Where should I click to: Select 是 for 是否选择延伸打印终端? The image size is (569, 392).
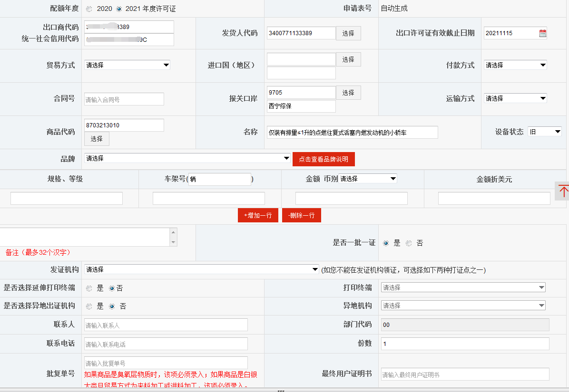89,287
